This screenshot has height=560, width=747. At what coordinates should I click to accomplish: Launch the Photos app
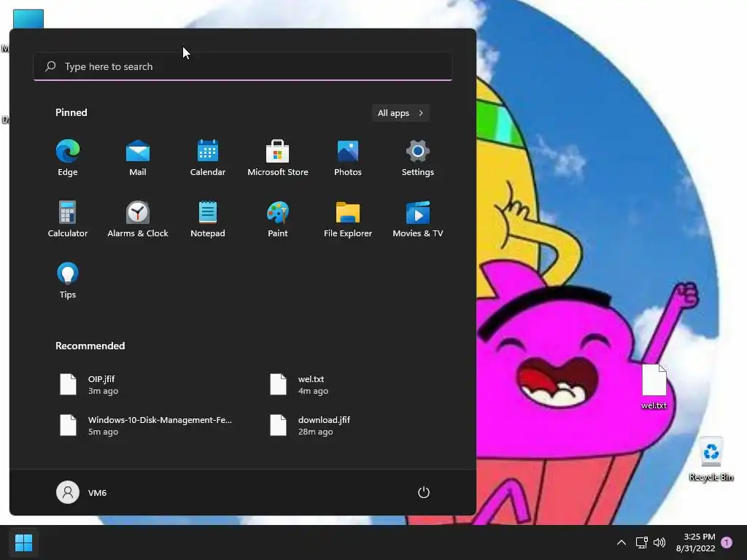coord(348,157)
